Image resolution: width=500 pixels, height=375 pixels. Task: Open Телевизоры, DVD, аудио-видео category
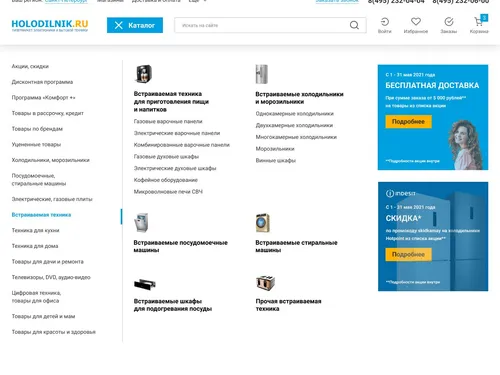point(51,277)
